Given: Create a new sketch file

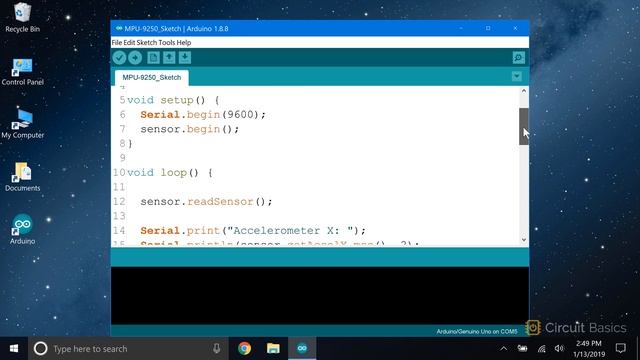Looking at the screenshot, I should click(153, 58).
